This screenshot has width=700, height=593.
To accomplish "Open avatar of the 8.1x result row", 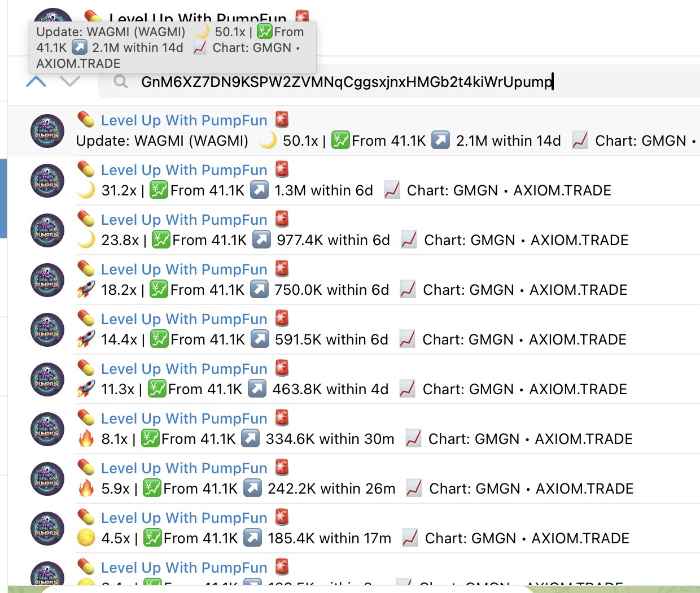I will click(47, 429).
